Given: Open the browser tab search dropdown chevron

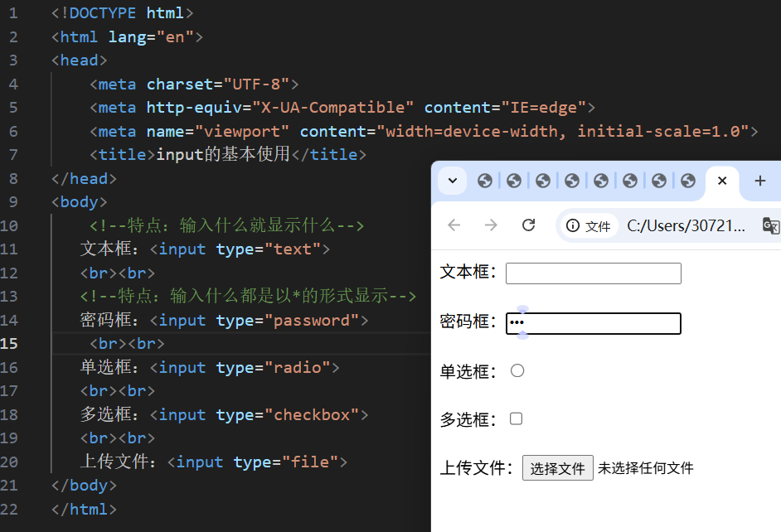Looking at the screenshot, I should 452,180.
